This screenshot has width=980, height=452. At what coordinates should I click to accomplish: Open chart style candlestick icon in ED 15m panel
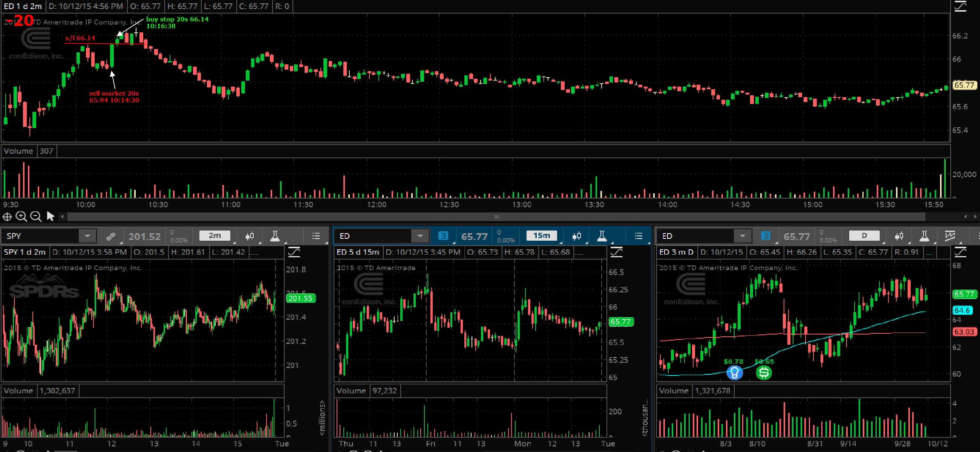(576, 237)
